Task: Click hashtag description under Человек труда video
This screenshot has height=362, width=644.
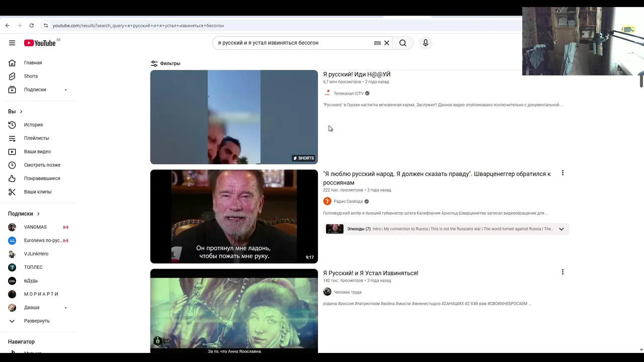Action: click(427, 304)
